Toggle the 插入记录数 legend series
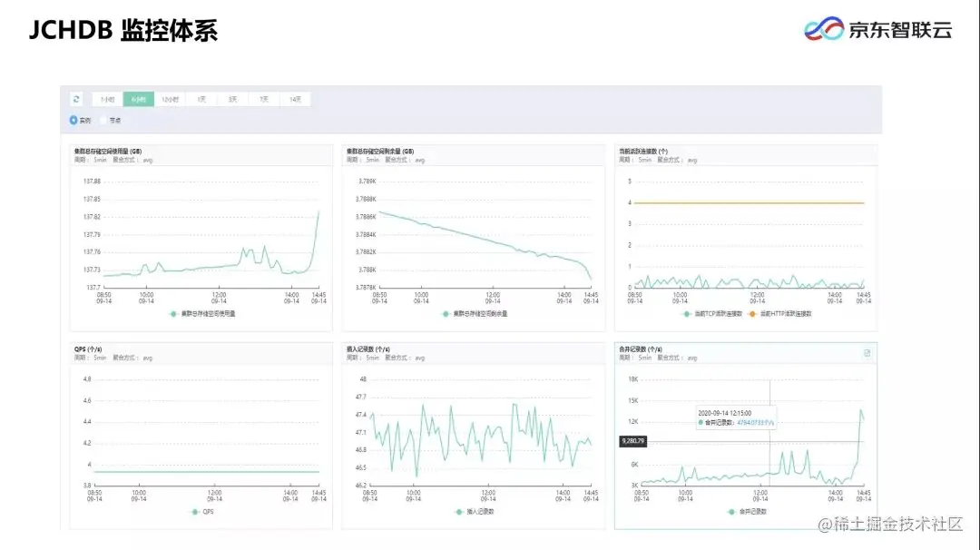 (x=475, y=512)
